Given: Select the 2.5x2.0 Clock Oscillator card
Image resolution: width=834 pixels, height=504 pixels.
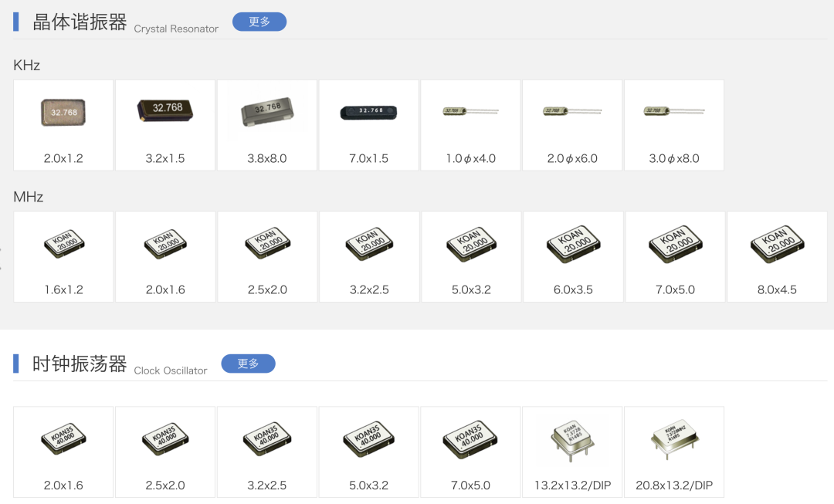Looking at the screenshot, I should pos(165,452).
